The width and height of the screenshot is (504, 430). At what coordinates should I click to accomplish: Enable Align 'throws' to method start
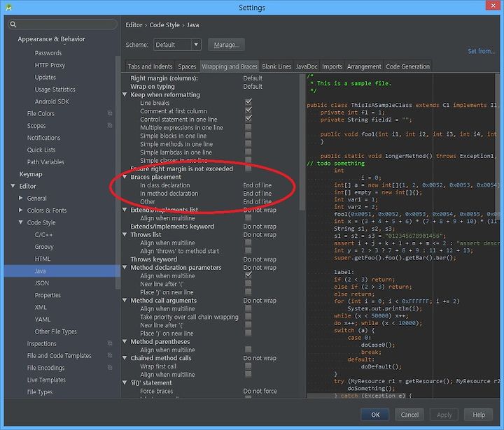pos(248,251)
